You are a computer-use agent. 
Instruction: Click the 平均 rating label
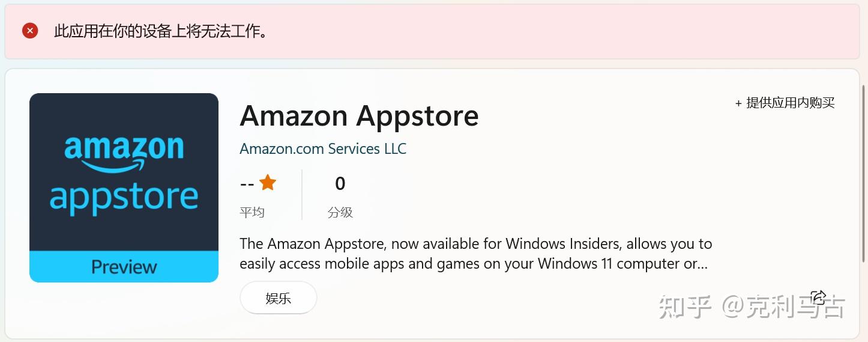(252, 212)
